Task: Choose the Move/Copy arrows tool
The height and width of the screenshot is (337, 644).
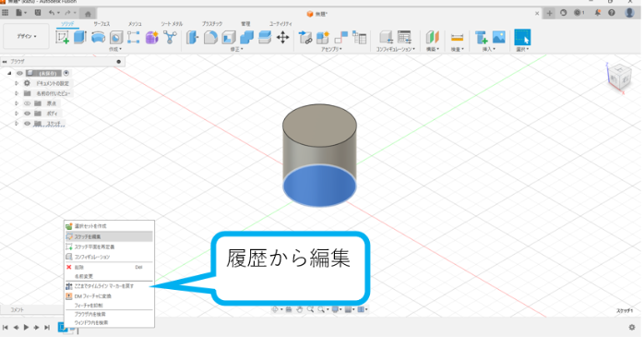Action: (x=282, y=38)
